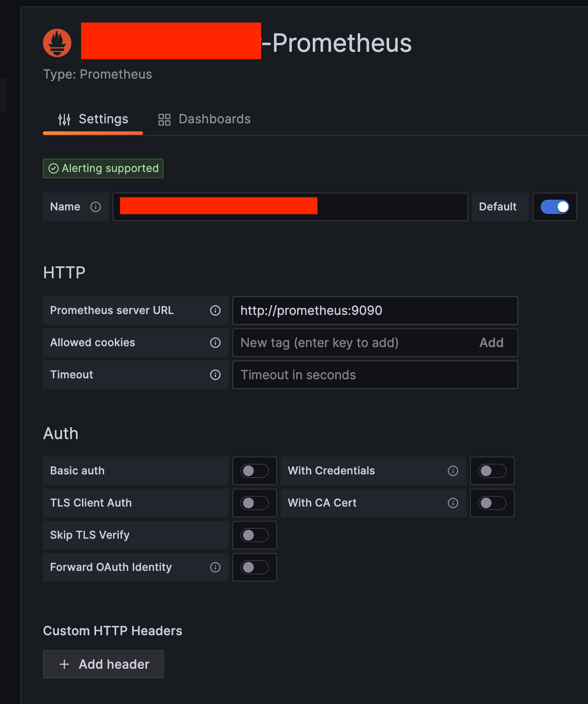Enable the Skip TLS Verify toggle
Viewport: 588px width, 704px height.
click(x=254, y=535)
